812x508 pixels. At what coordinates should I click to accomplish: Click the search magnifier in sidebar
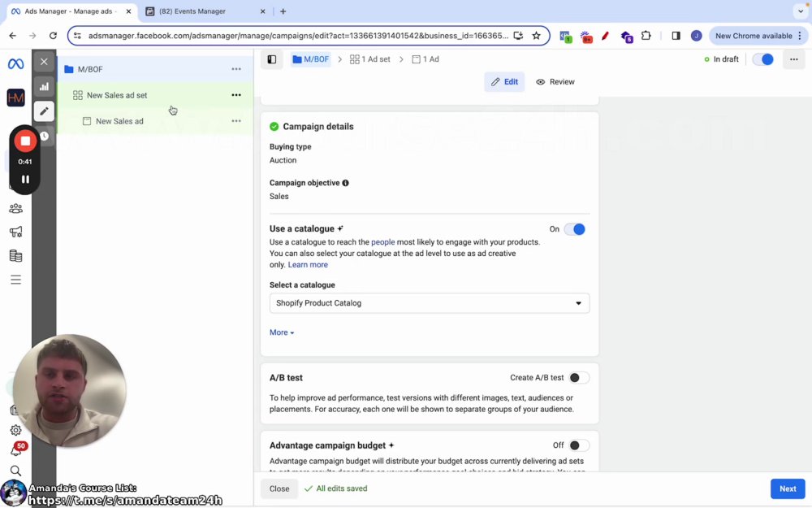pyautogui.click(x=15, y=471)
